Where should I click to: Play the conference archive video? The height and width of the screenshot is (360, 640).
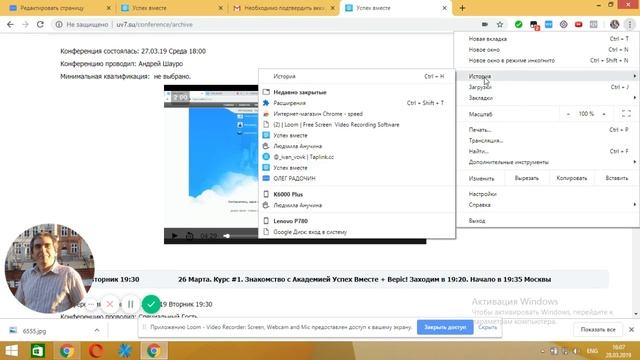pos(174,236)
